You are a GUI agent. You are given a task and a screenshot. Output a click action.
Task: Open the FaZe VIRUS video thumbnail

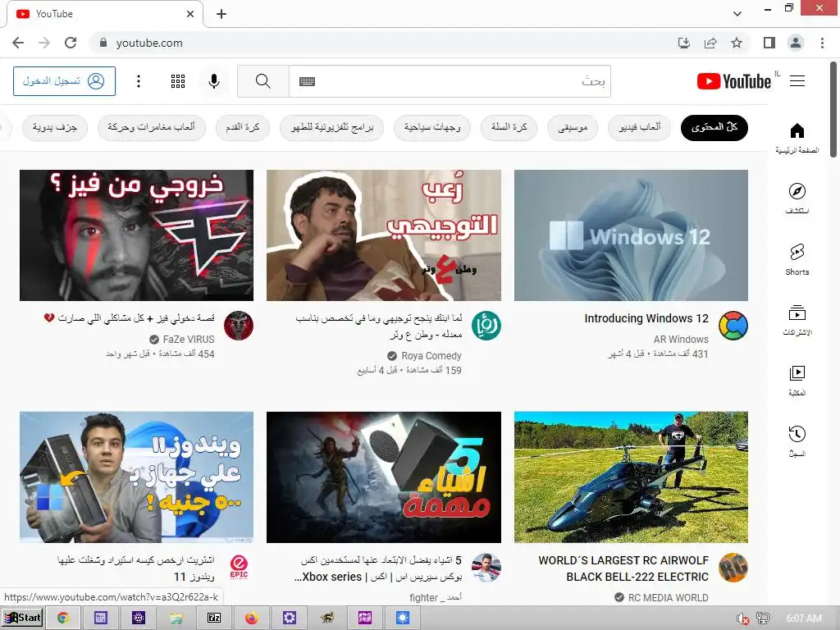point(137,235)
